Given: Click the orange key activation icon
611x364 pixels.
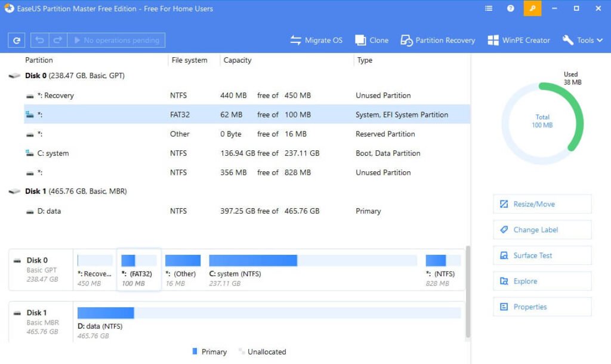Looking at the screenshot, I should click(532, 8).
